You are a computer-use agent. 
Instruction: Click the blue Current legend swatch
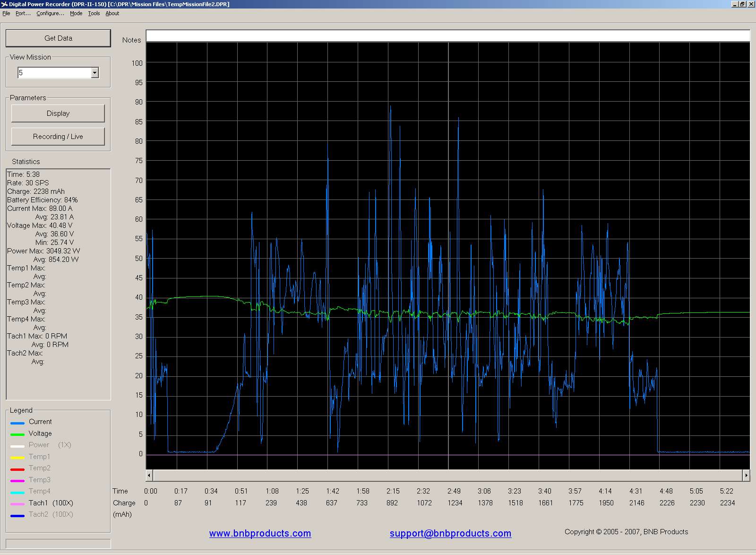(17, 423)
